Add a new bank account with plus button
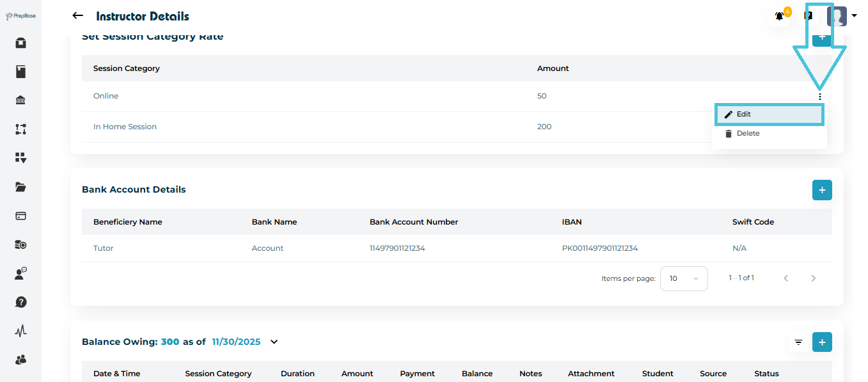This screenshot has width=868, height=382. [822, 190]
